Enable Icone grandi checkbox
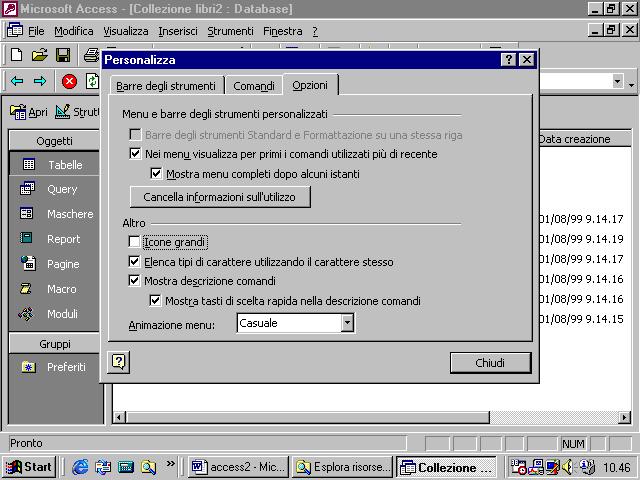 134,242
